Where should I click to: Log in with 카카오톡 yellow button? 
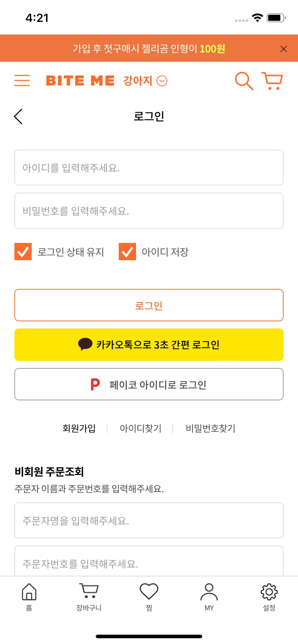coord(149,345)
